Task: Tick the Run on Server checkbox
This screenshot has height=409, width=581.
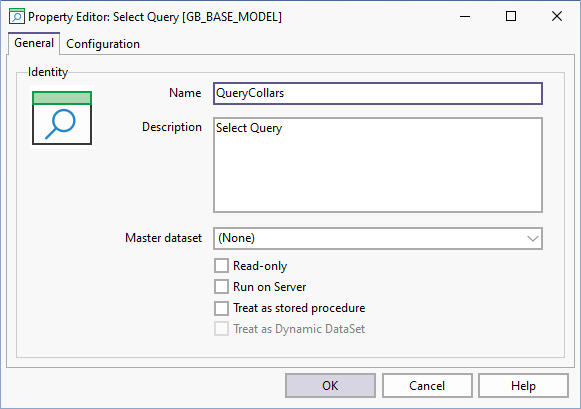Action: pos(222,287)
